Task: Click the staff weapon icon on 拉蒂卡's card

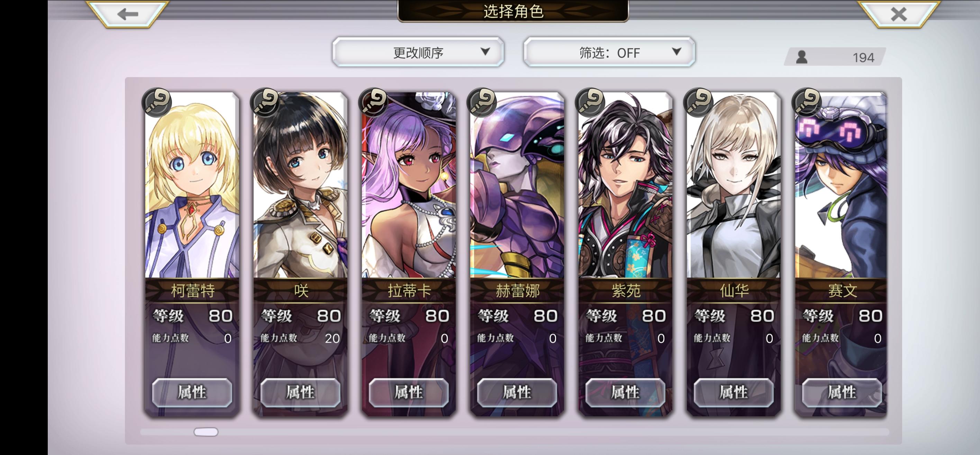Action: pos(374,102)
